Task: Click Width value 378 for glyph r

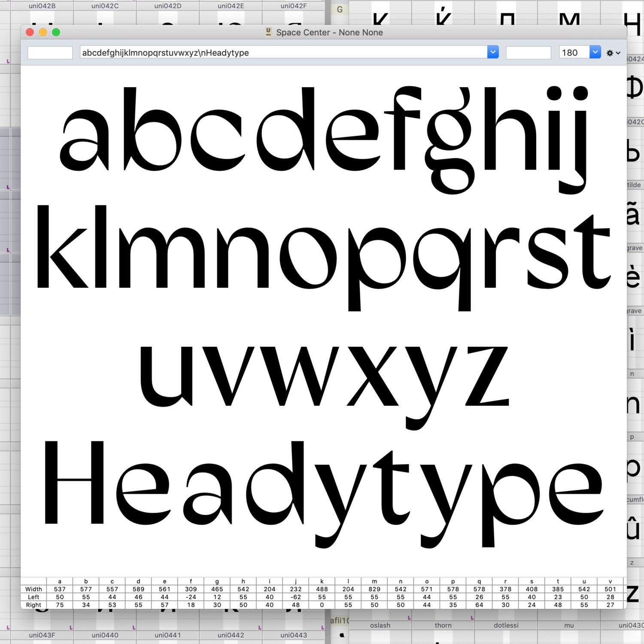Action: pyautogui.click(x=505, y=589)
